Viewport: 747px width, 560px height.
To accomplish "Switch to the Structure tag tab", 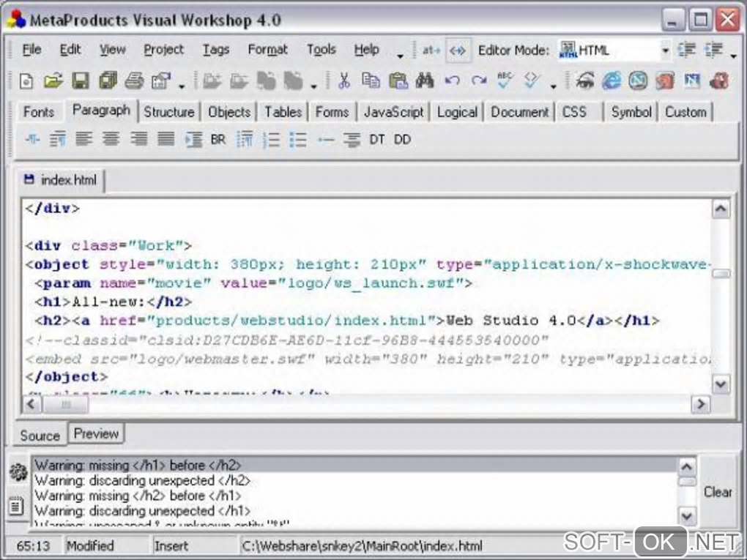I will pyautogui.click(x=169, y=113).
